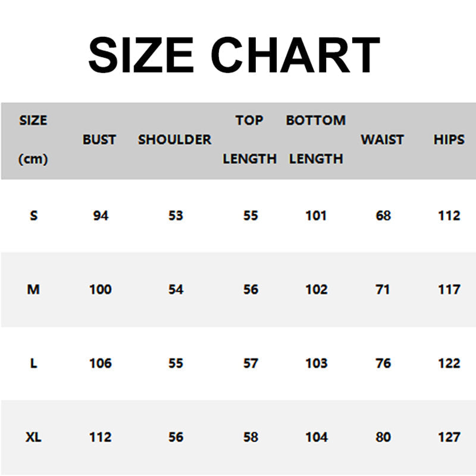
Task: Click hips value 127 for size XL
Action: click(449, 437)
